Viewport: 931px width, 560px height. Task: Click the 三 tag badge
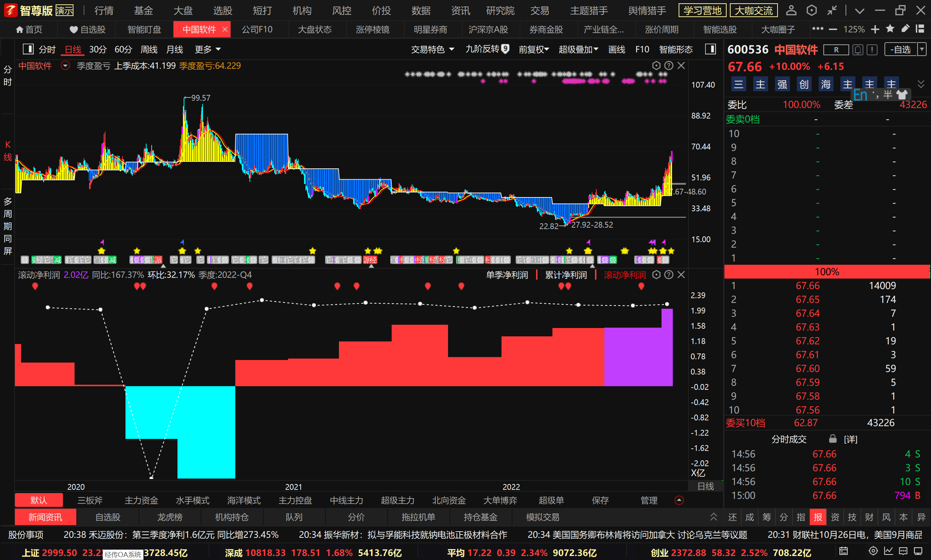[x=739, y=84]
